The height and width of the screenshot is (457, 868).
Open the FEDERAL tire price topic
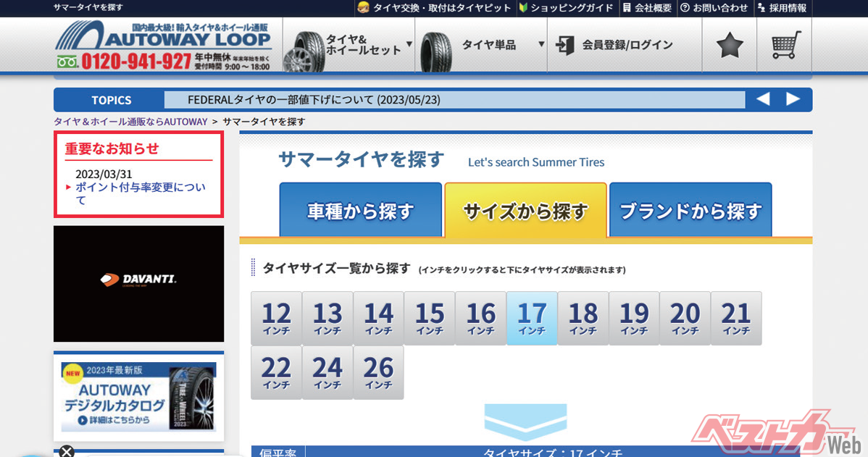(x=314, y=100)
